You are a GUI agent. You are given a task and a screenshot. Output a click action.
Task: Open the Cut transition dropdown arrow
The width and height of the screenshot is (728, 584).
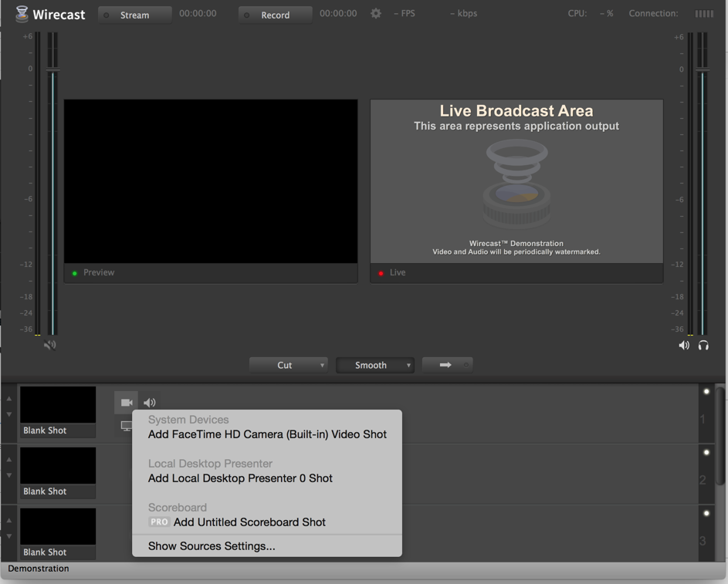[322, 366]
